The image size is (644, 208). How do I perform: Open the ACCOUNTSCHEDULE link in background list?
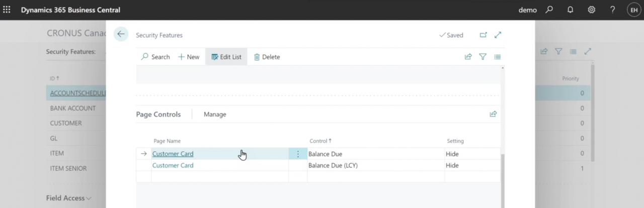(78, 93)
